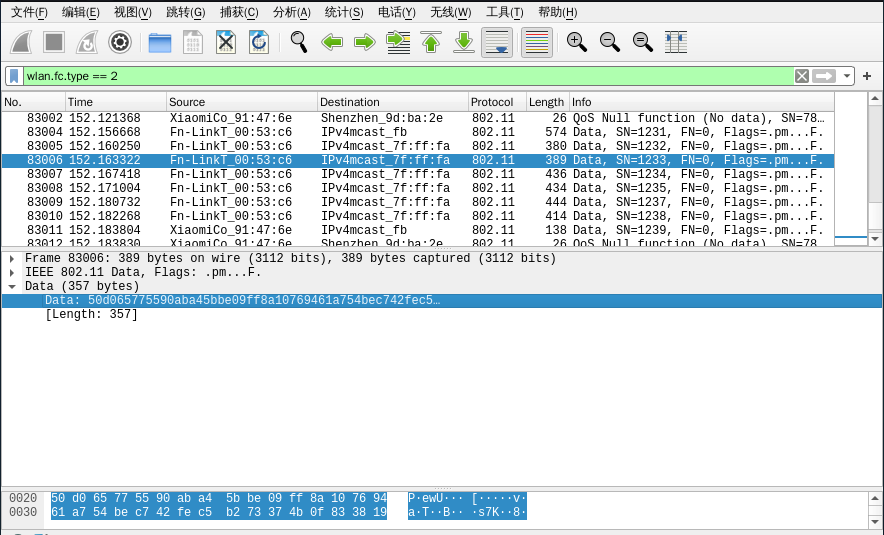Sort by the Time column header
This screenshot has height=535, width=884.
pos(116,102)
